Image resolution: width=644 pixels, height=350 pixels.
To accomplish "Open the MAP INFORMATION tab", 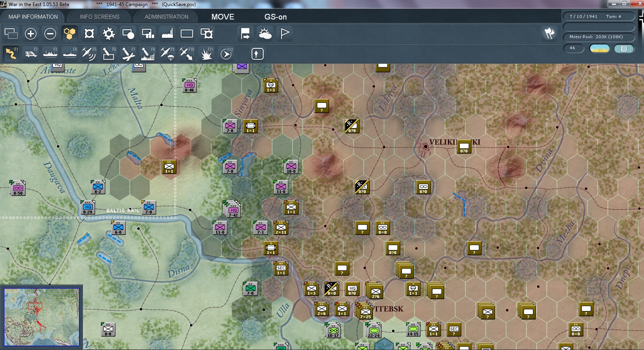I will tap(33, 17).
